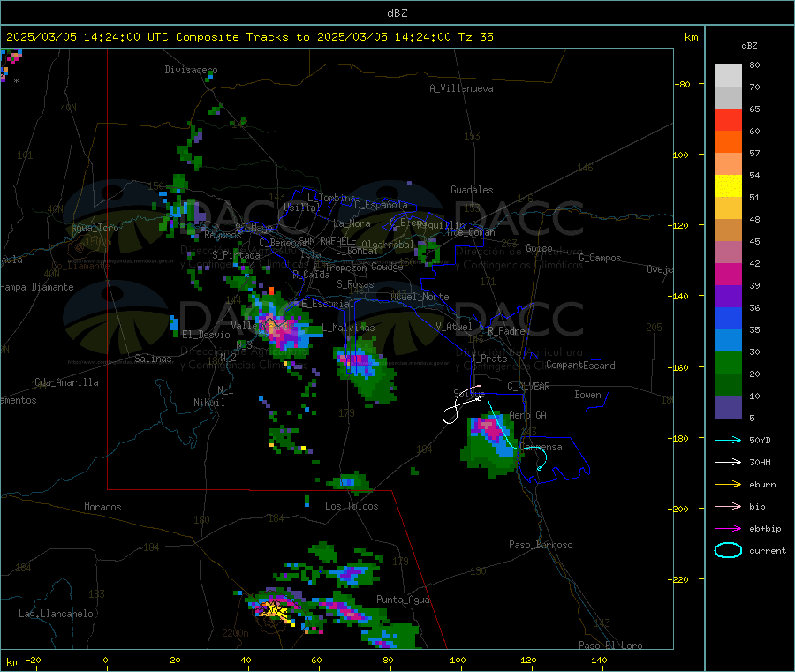Click the 'Bowen' place label
Viewport: 795px width, 672px height.
[x=588, y=395]
